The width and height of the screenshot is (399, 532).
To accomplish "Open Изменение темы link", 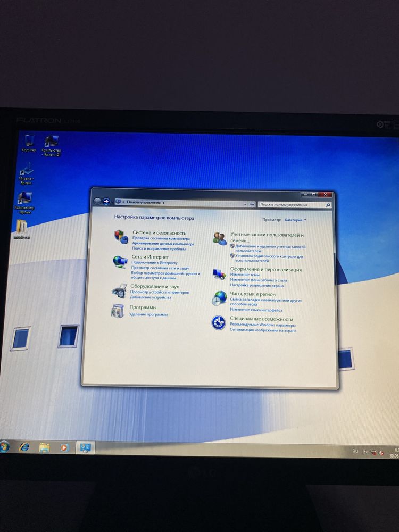I will (x=245, y=275).
